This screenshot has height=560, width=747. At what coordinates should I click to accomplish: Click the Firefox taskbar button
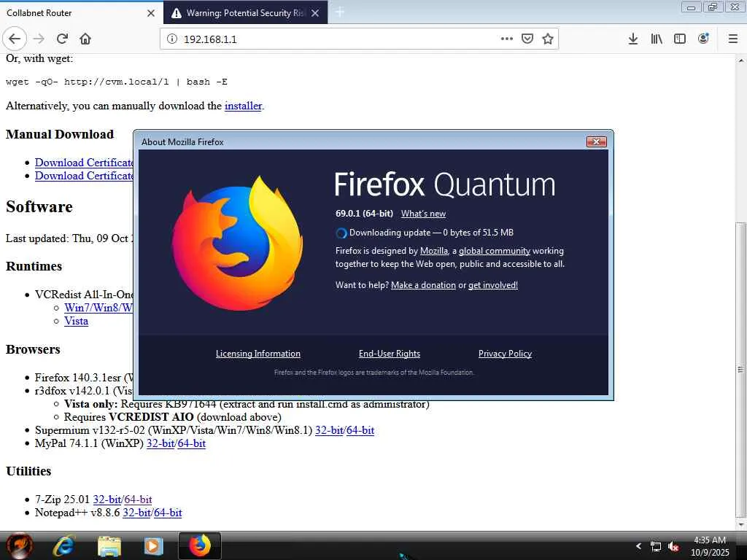200,545
